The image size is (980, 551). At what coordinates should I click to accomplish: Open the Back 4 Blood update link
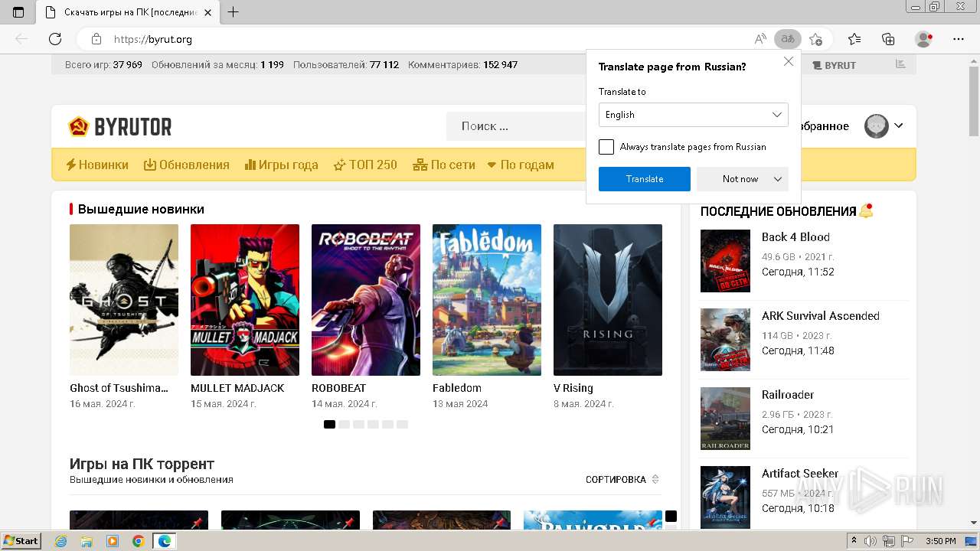click(x=795, y=237)
